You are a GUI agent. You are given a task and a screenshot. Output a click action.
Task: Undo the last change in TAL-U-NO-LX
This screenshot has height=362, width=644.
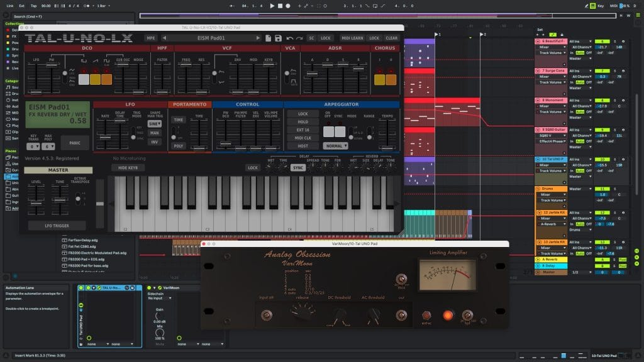tap(289, 38)
